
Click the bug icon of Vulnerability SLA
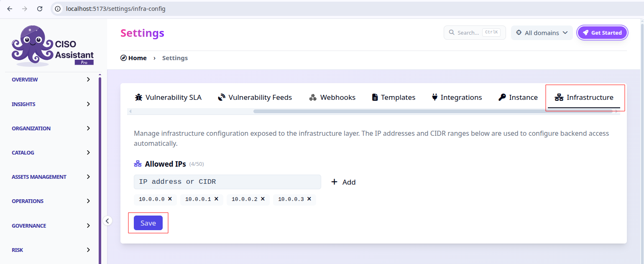pyautogui.click(x=138, y=97)
